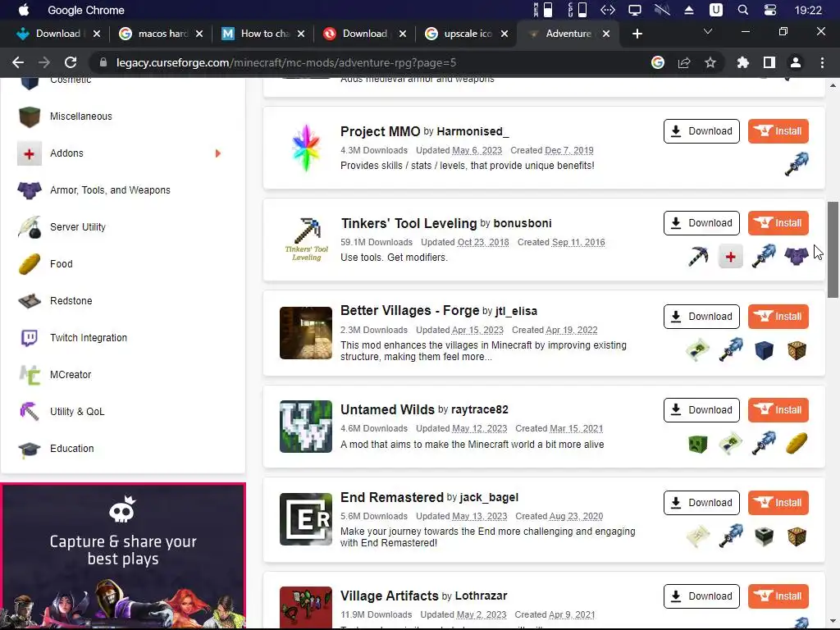Download Tinkers' Tool Leveling

pos(701,223)
